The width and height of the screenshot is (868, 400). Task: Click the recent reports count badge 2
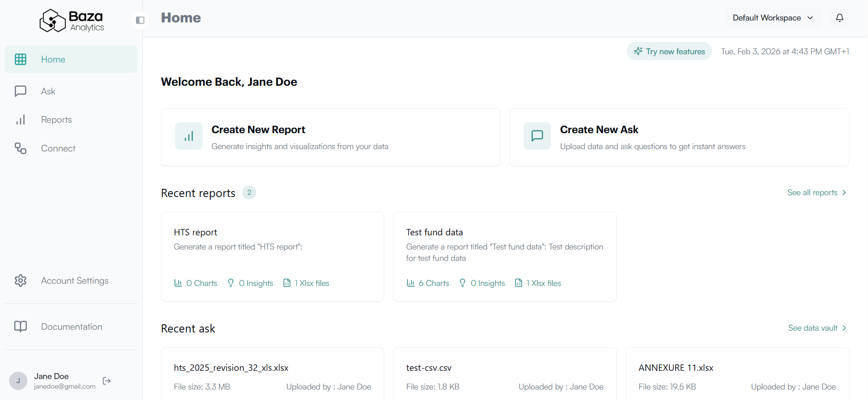pos(249,192)
